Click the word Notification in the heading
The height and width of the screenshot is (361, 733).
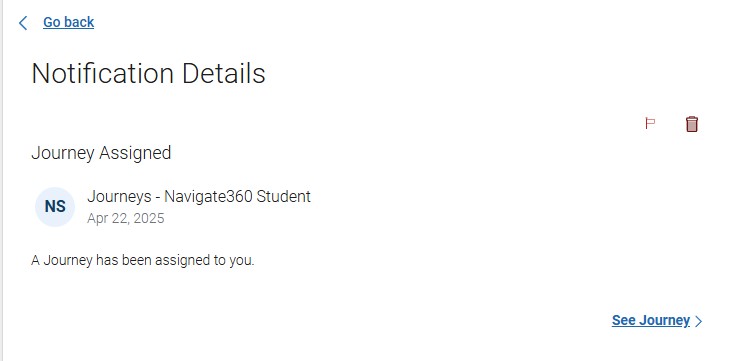(102, 73)
